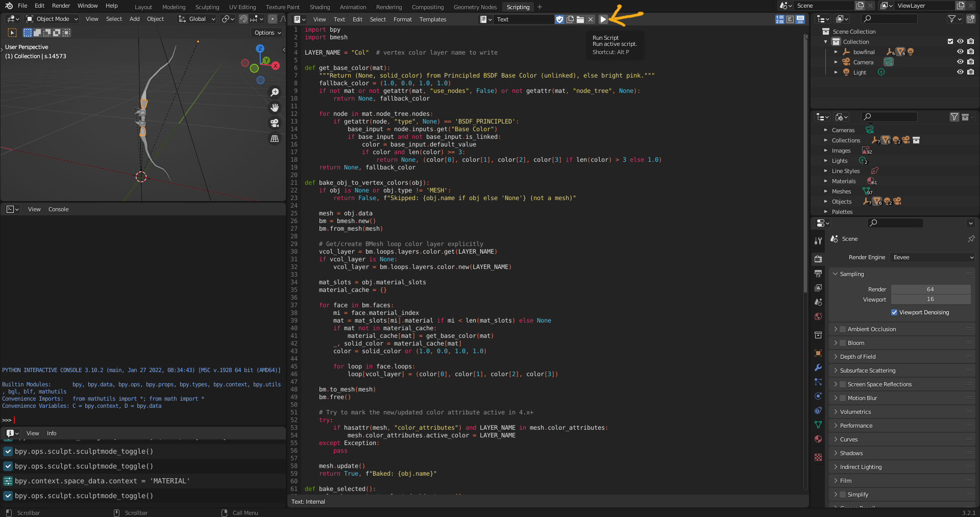Hide the Camera object in viewport
This screenshot has width=980, height=517.
pyautogui.click(x=960, y=62)
